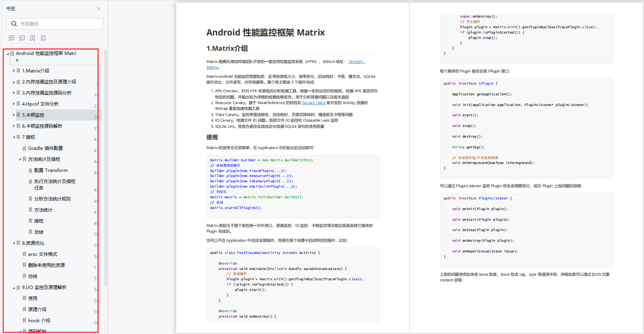Click bookmark flag icon beside 1.Matrix介绍
The height and width of the screenshot is (334, 644).
18,71
